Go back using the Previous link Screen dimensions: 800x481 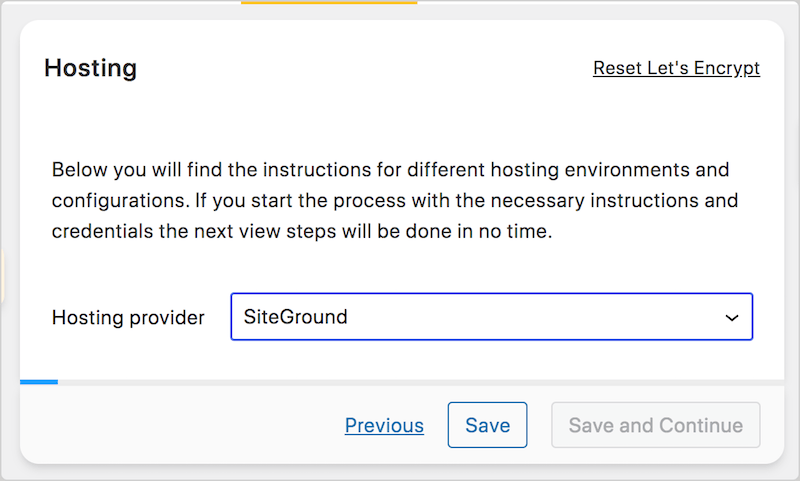(x=384, y=425)
